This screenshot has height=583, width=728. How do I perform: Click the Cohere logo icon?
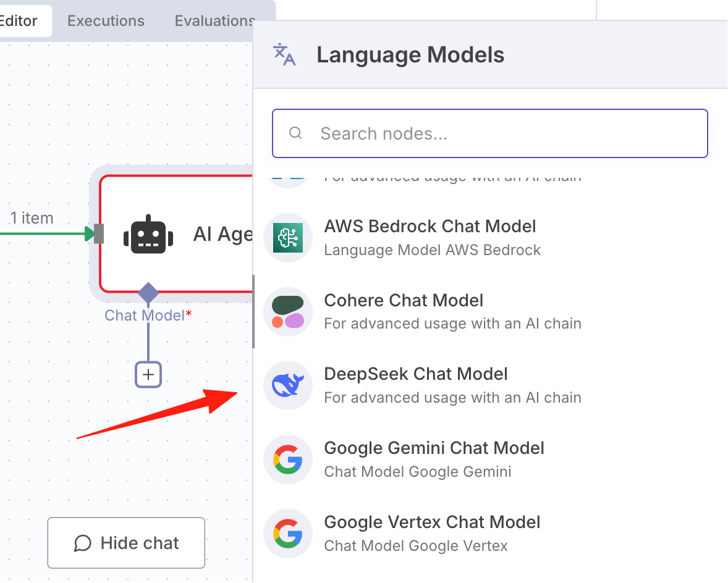point(288,312)
